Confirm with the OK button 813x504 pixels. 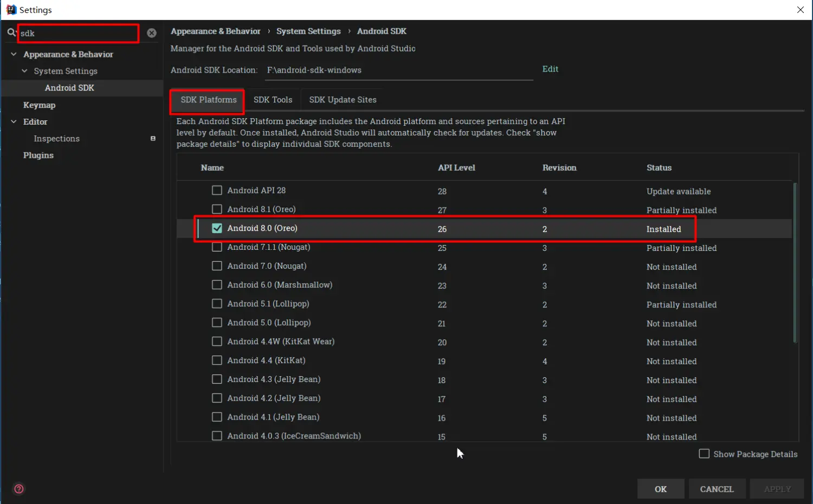661,489
